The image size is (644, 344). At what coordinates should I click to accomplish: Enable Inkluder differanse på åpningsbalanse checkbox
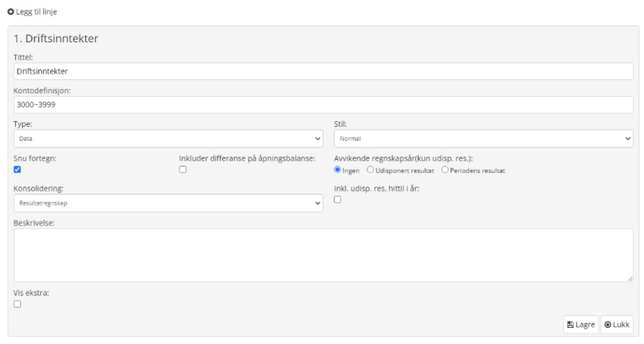pyautogui.click(x=183, y=169)
